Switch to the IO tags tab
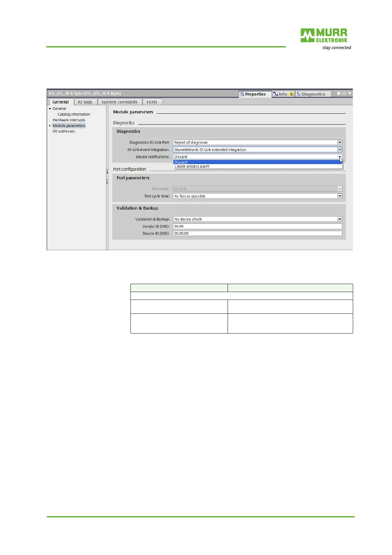Screen dimensions: 392x555 click(x=85, y=102)
